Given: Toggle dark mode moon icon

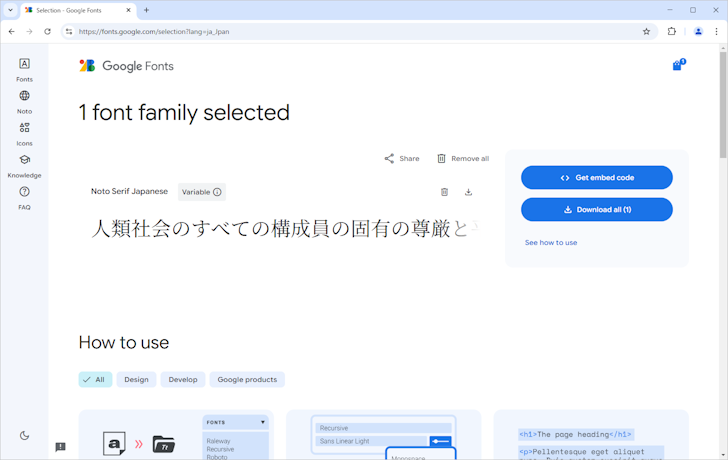Looking at the screenshot, I should click(x=24, y=435).
